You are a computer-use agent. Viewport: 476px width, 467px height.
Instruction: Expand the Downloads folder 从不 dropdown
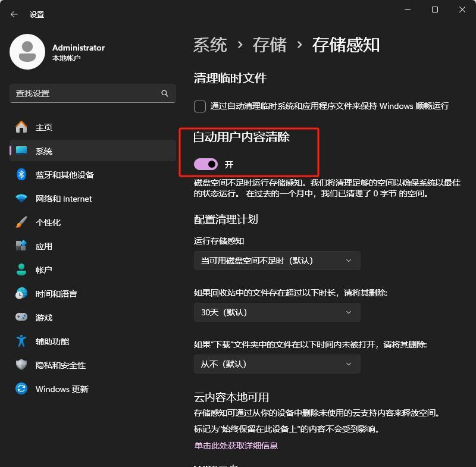point(277,364)
